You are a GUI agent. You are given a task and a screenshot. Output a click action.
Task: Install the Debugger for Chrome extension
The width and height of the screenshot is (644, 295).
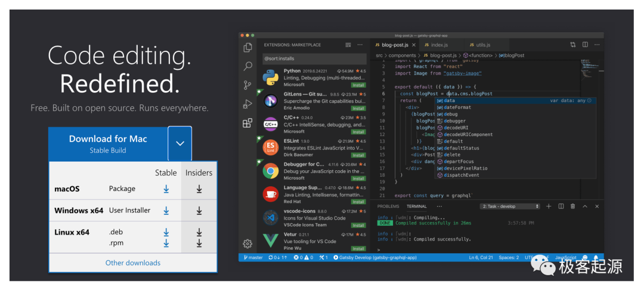coord(358,179)
